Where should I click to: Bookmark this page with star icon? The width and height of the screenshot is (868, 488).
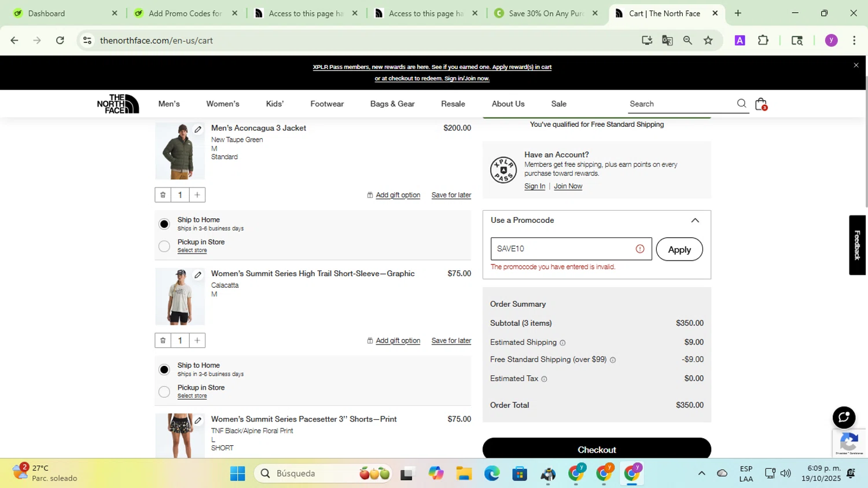(708, 41)
